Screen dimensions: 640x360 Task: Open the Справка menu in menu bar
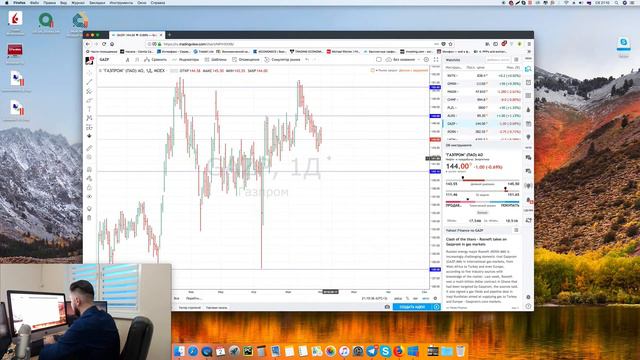[158, 3]
